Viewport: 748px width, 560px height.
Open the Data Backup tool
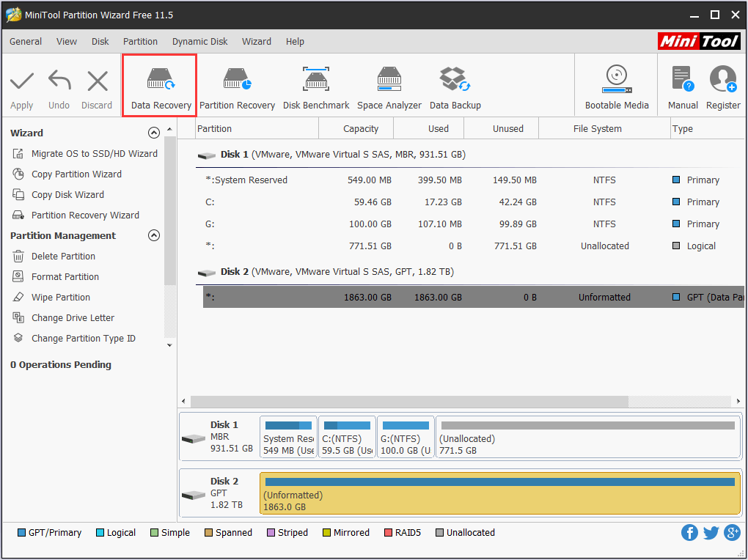point(455,89)
